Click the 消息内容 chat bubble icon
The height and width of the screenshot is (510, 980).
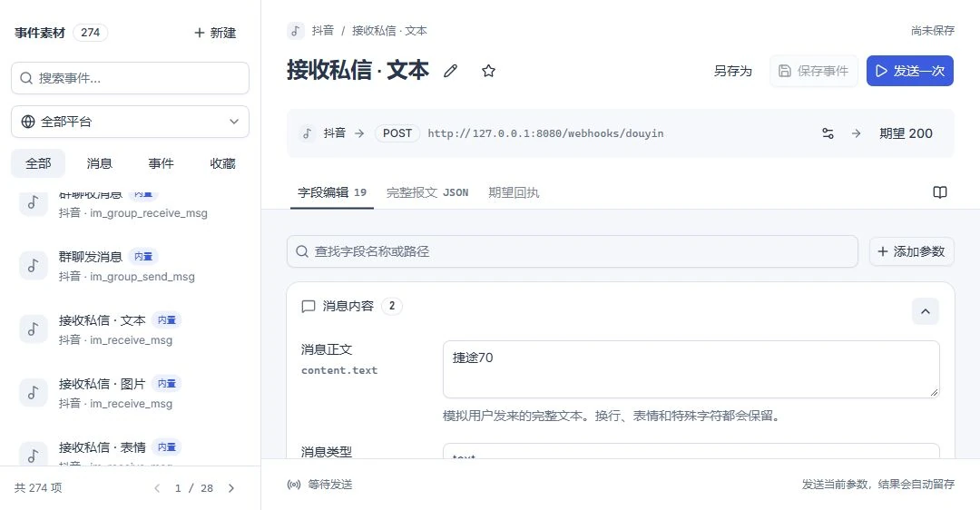click(309, 306)
